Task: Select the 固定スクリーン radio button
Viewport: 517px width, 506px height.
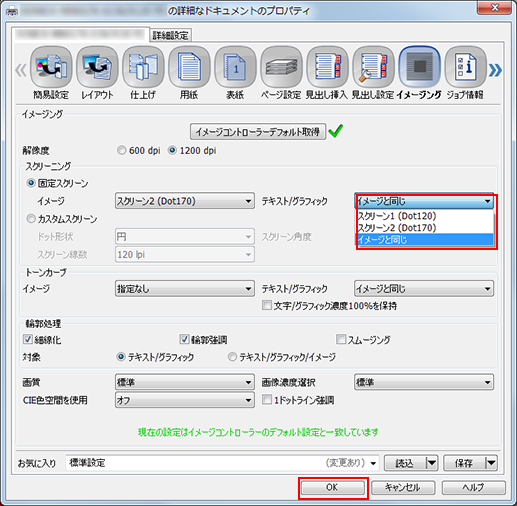Action: [x=57, y=183]
